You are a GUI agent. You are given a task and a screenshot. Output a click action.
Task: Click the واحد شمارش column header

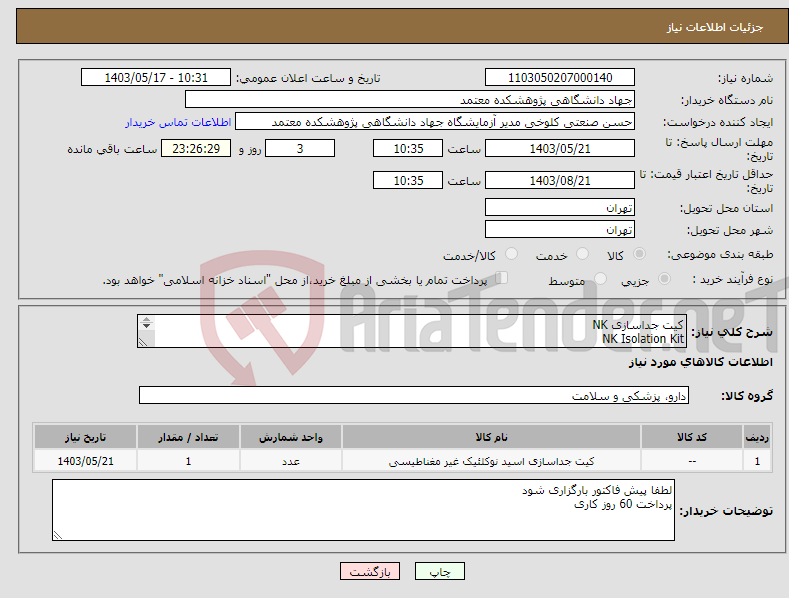coord(291,437)
